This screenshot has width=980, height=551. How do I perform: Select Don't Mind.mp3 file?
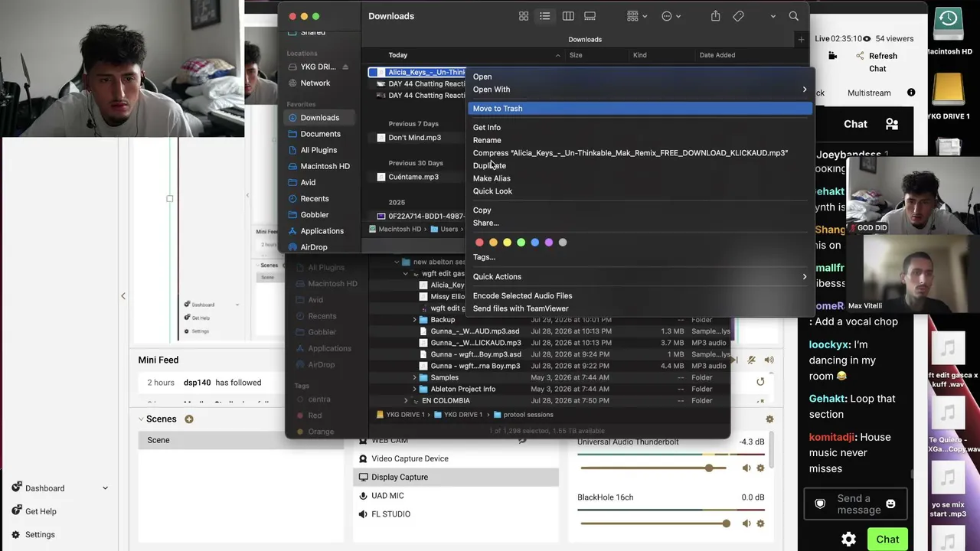tap(414, 138)
